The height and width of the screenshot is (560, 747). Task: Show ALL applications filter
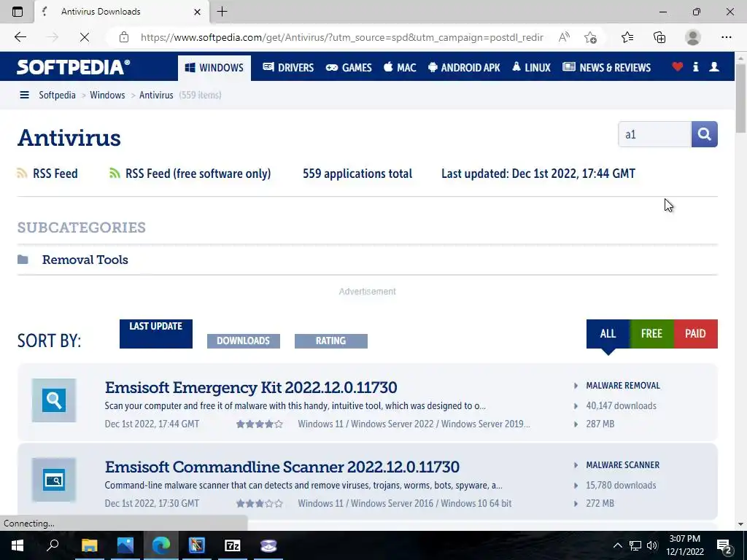click(x=608, y=334)
